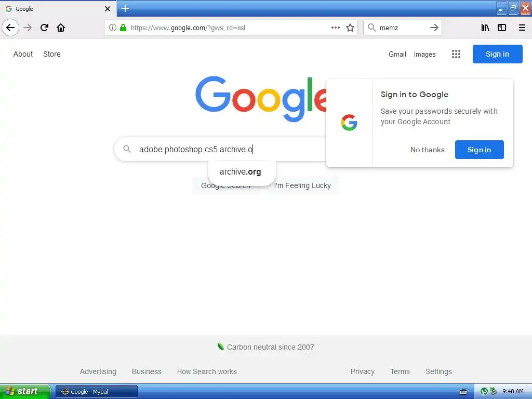
Task: Click 'Sign in to Google' heading text
Action: [x=414, y=95]
